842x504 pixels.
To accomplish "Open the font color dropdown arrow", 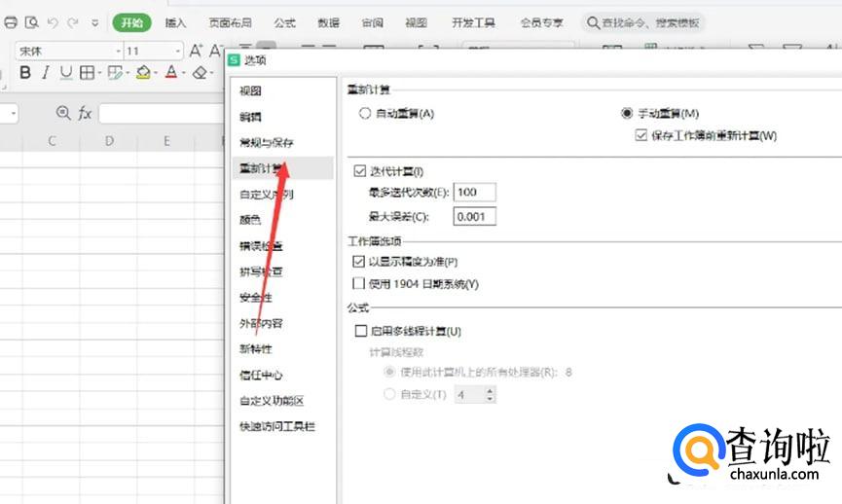I will point(184,73).
